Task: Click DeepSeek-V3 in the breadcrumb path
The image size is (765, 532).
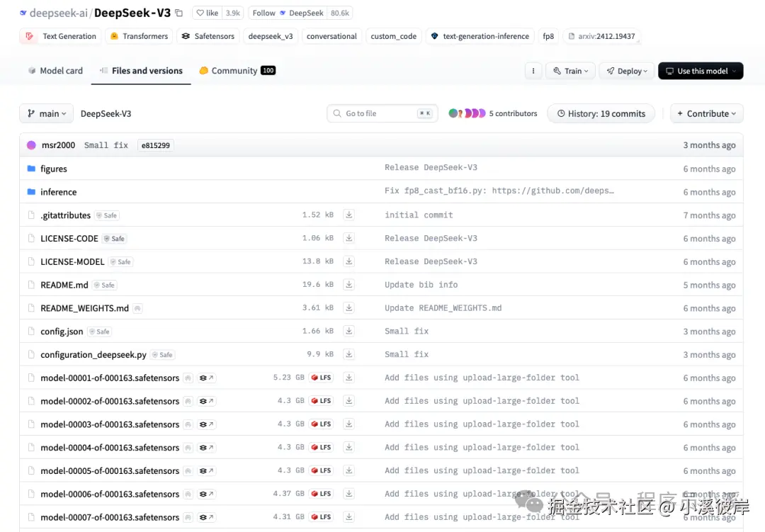Action: click(106, 114)
